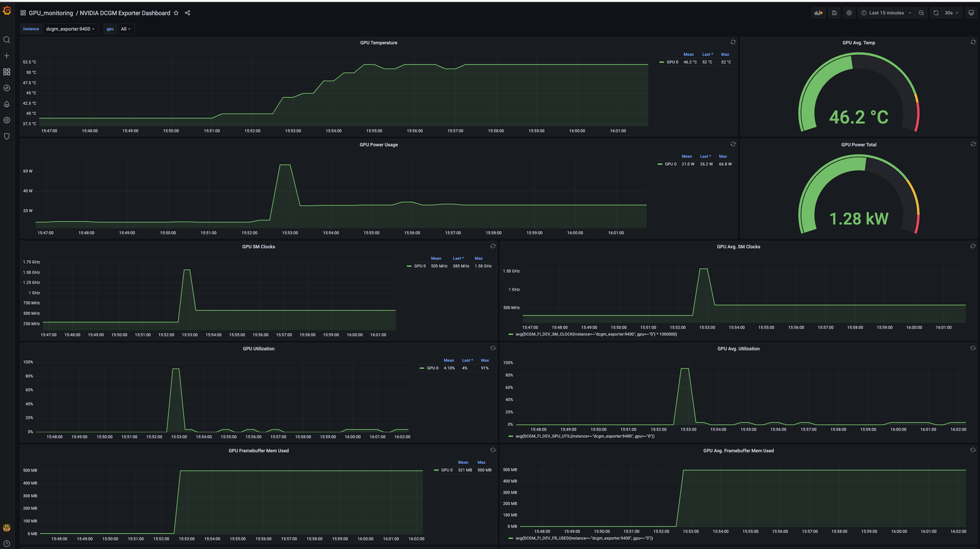The height and width of the screenshot is (549, 980).
Task: Cycle view mode with monitor icon
Action: coord(971,13)
